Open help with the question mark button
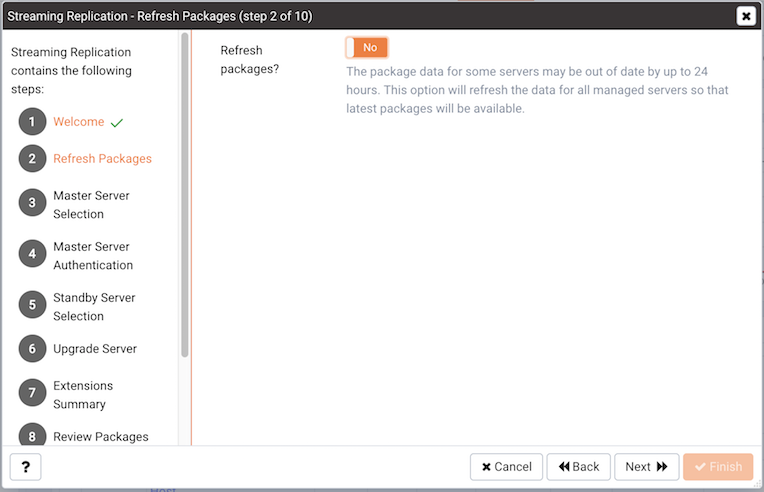The image size is (764, 492). [25, 467]
